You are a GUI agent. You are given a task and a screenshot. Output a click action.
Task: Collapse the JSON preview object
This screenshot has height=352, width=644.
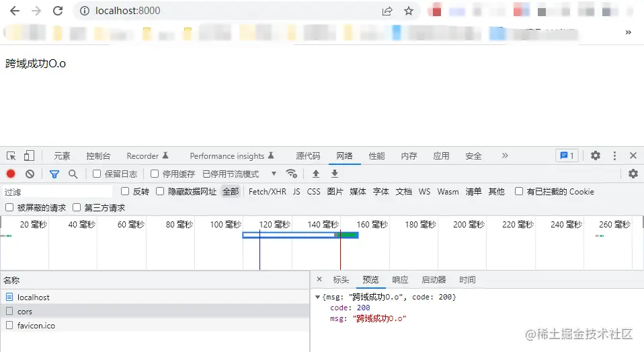(317, 297)
